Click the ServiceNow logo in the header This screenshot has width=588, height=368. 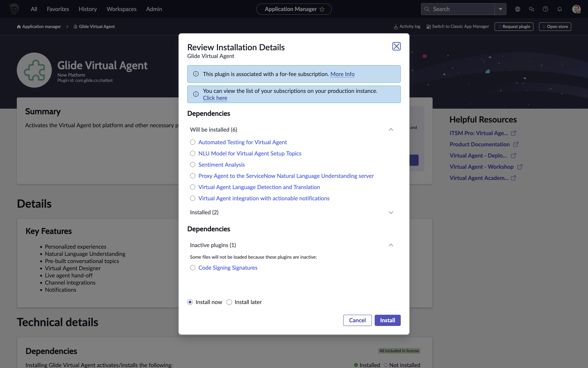point(14,9)
